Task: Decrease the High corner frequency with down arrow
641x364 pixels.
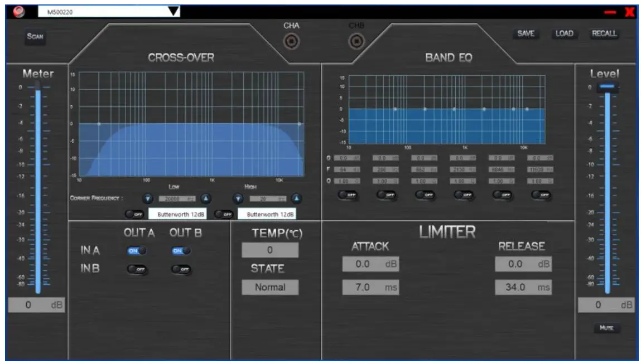Action: pyautogui.click(x=238, y=198)
